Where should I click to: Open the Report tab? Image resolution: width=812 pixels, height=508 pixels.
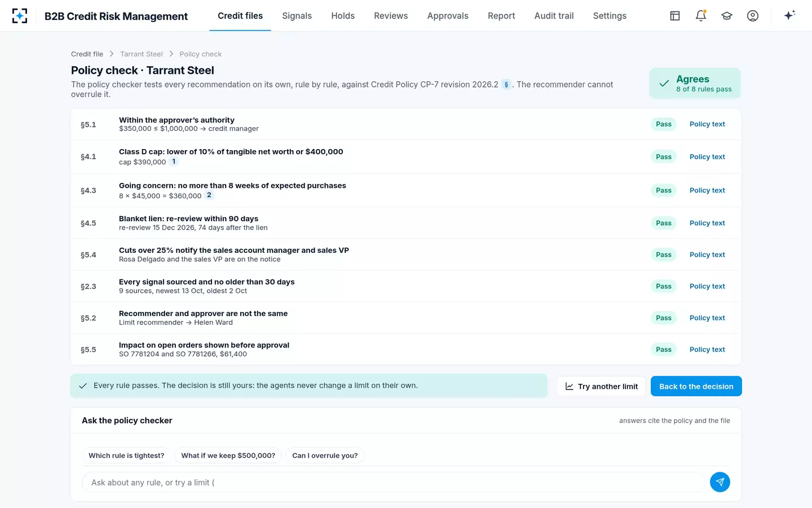tap(501, 16)
